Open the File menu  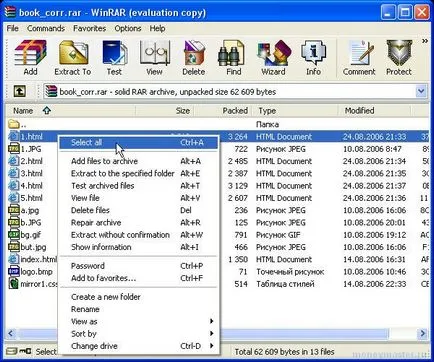point(13,28)
